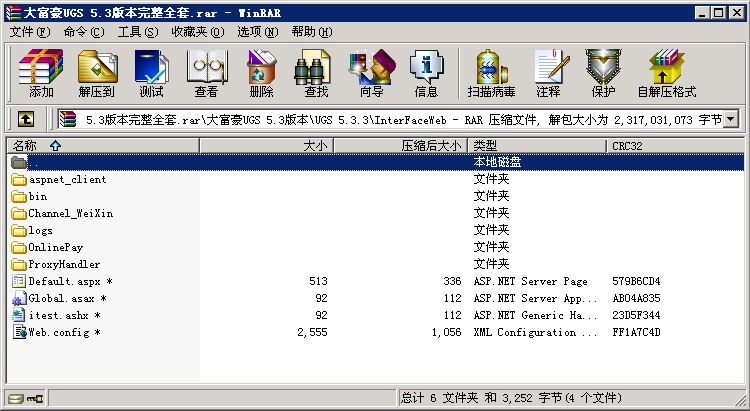Click the 添加 (Add) toolbar icon

pos(41,73)
